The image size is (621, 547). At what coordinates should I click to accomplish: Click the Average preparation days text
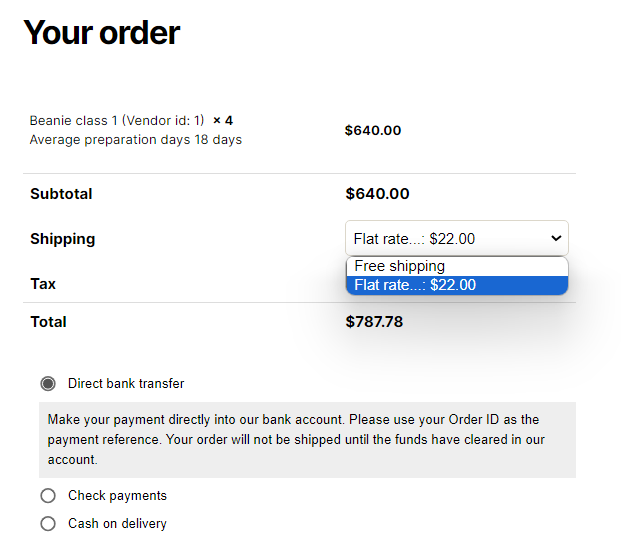point(135,140)
